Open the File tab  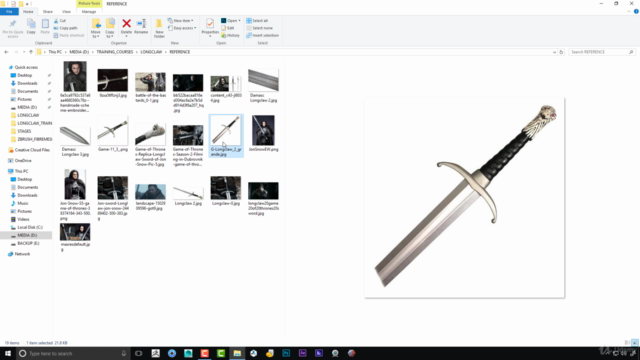point(9,12)
